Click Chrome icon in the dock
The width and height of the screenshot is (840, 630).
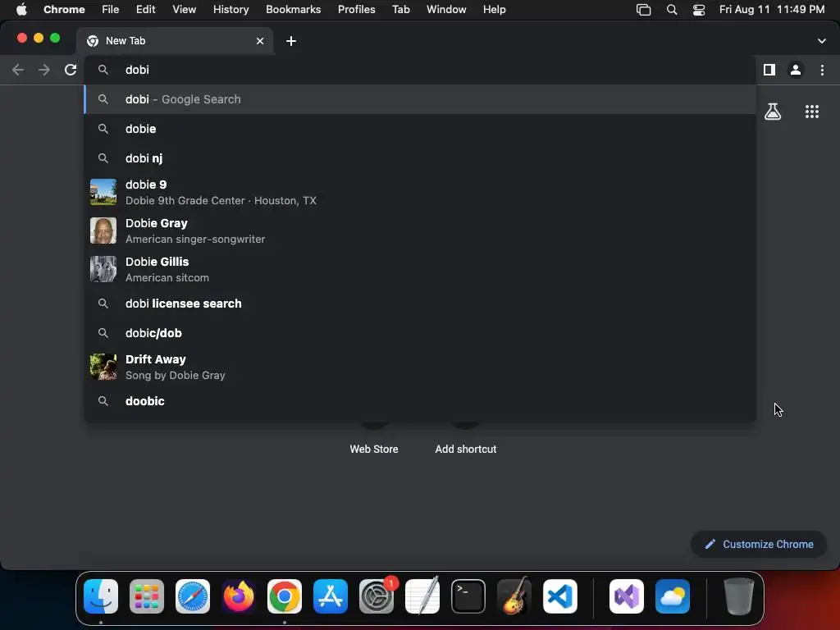pyautogui.click(x=285, y=596)
